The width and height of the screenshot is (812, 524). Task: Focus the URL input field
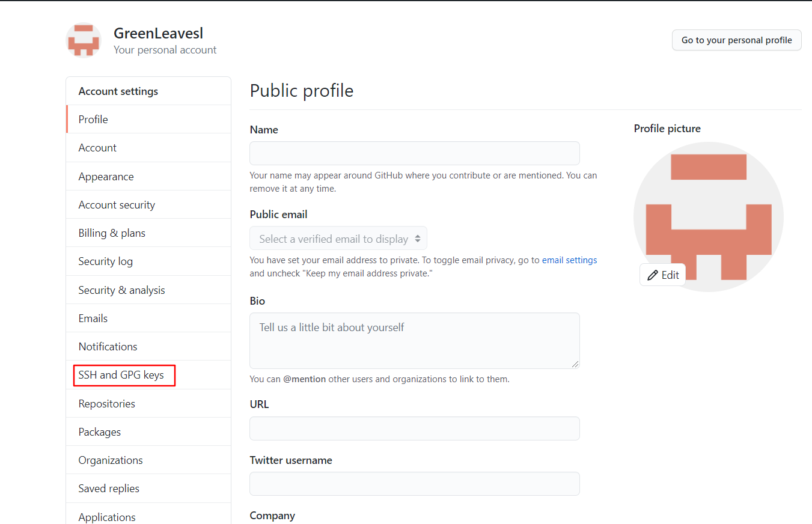point(415,428)
